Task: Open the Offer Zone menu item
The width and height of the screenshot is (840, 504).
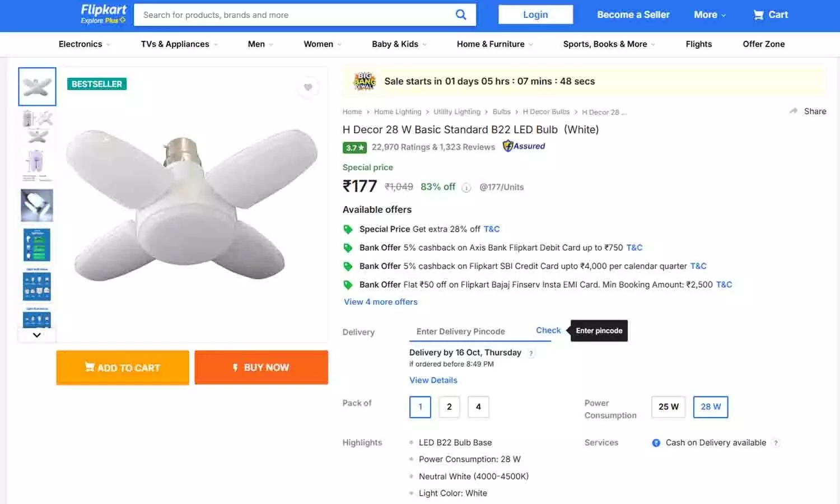Action: (x=763, y=44)
